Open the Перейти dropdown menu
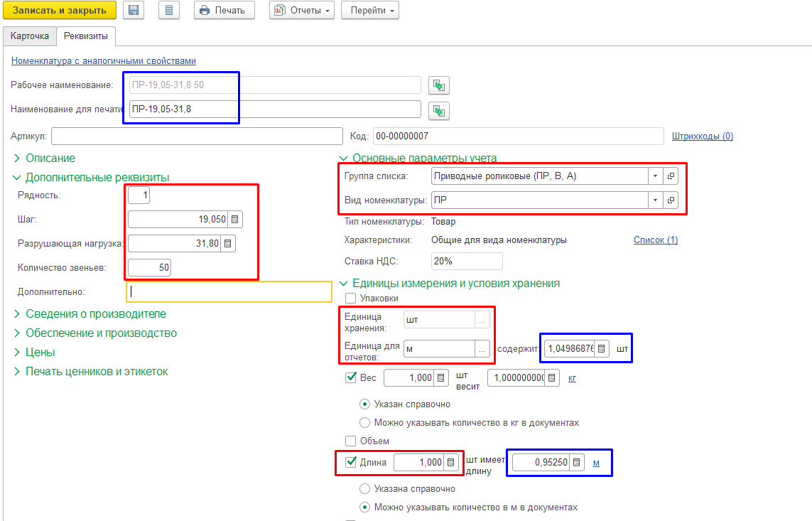 (369, 11)
